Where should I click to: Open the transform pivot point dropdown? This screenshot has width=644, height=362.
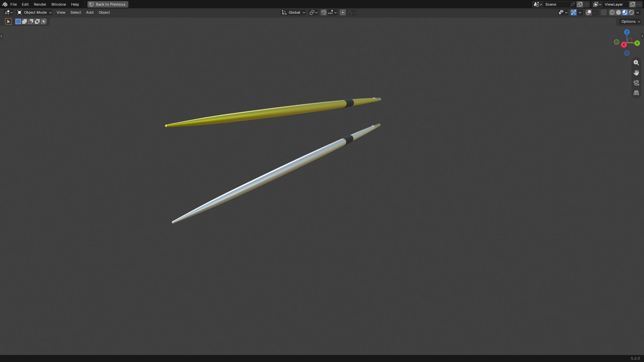click(x=313, y=12)
